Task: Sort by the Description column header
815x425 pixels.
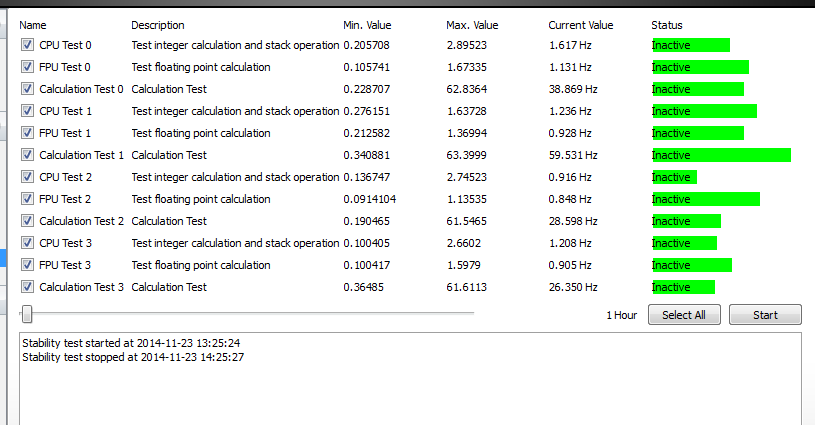Action: (157, 25)
